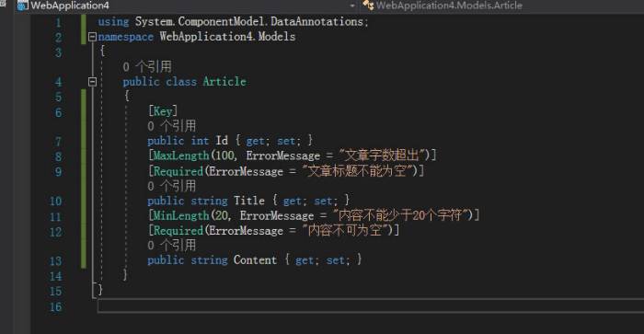
Task: Click the WebApplication4 project icon
Action: pyautogui.click(x=23, y=6)
